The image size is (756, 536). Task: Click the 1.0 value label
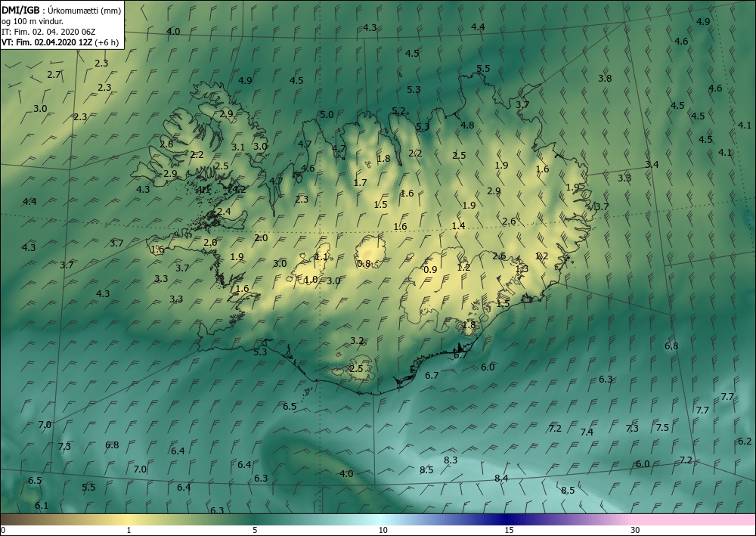point(311,280)
